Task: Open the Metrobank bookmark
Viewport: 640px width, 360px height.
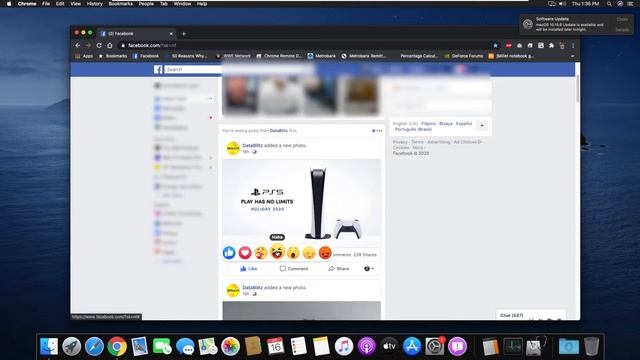Action: pyautogui.click(x=321, y=56)
